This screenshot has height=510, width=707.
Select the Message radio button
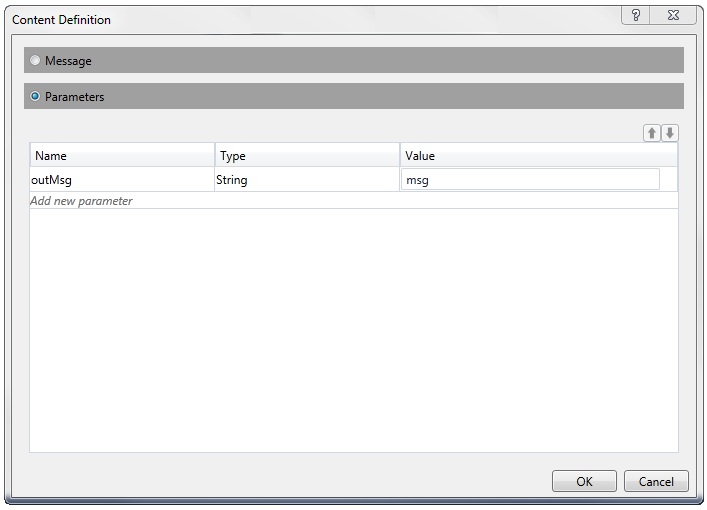pos(35,60)
